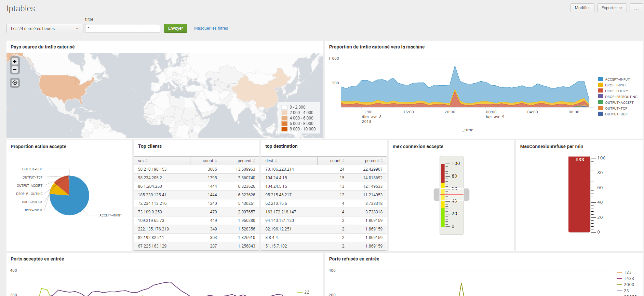Click the 8 000 - 10 000 map legend swatch
Viewport: 644px width, 296px height.
coord(284,129)
